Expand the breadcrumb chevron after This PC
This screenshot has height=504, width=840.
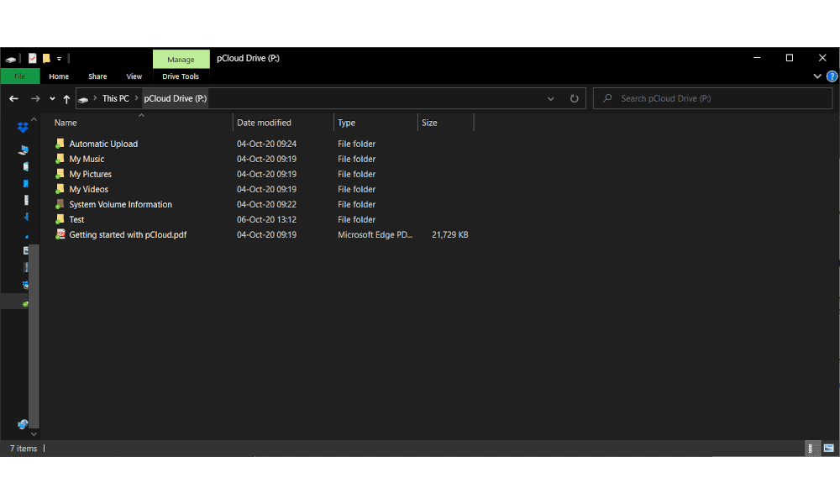[137, 98]
